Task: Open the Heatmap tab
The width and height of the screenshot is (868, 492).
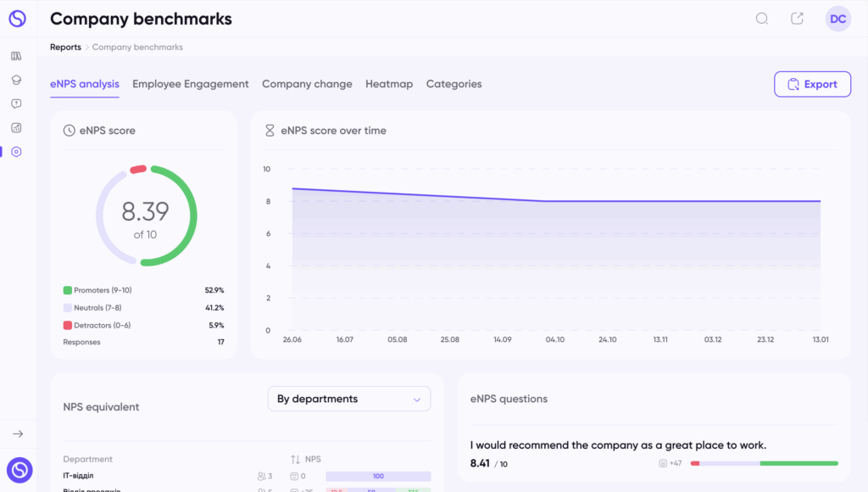Action: click(x=389, y=84)
